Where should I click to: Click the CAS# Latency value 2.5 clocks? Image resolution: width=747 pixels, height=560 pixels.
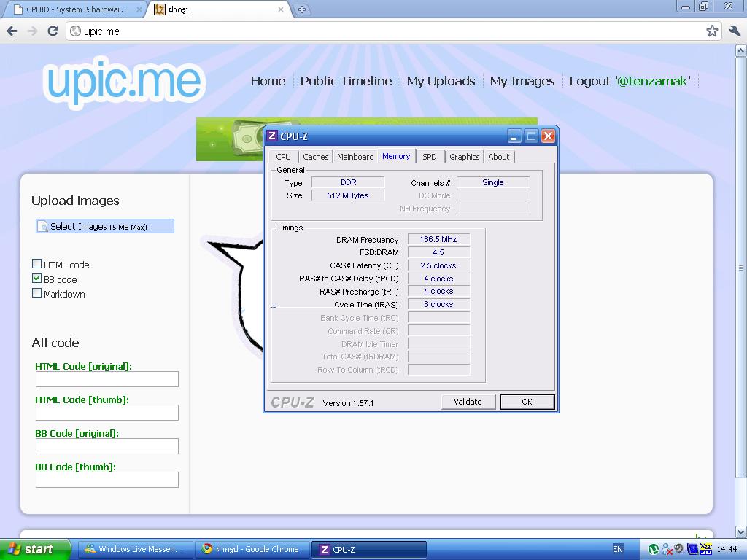tap(438, 265)
